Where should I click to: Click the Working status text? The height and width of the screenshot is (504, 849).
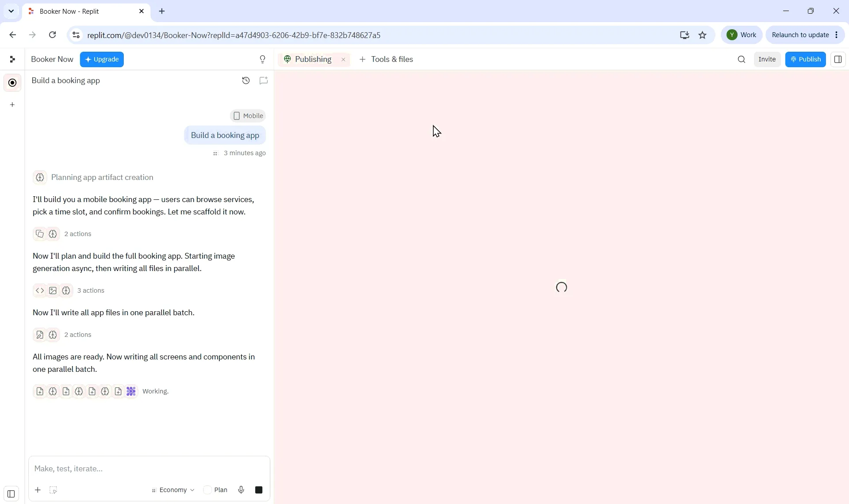click(x=156, y=391)
